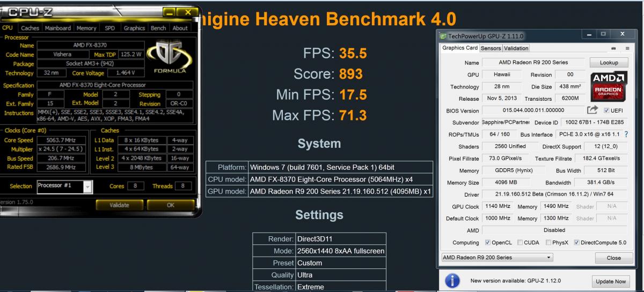This screenshot has height=292, width=644.
Task: Open the Bench tab in CPU-Z
Action: [x=158, y=28]
